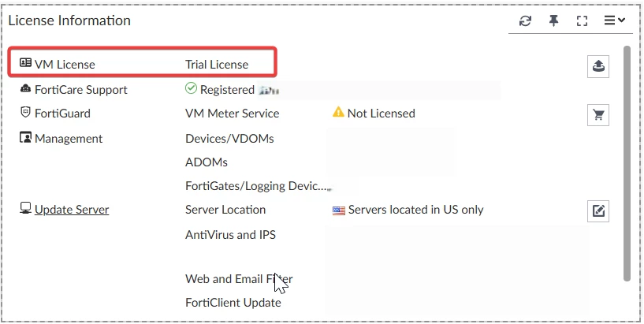644x324 pixels.
Task: Click the FortiGates/Logging Devices row
Action: point(258,186)
